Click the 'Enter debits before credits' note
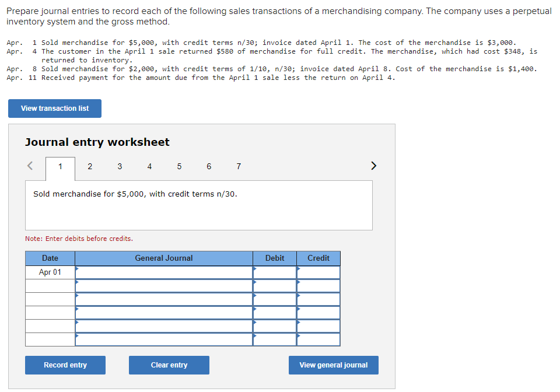 tap(79, 239)
